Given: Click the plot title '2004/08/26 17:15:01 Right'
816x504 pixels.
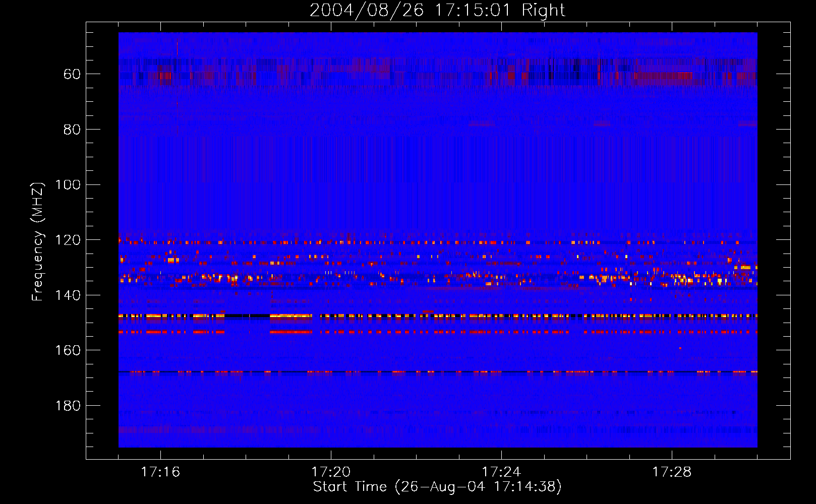Looking at the screenshot, I should (437, 10).
